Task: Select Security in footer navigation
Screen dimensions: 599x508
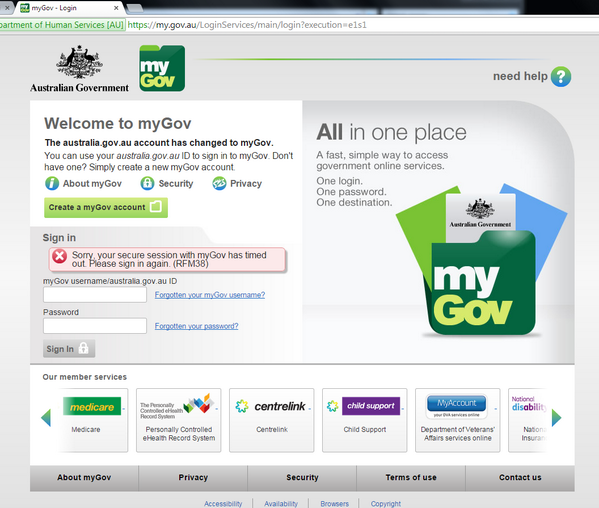Action: point(302,477)
